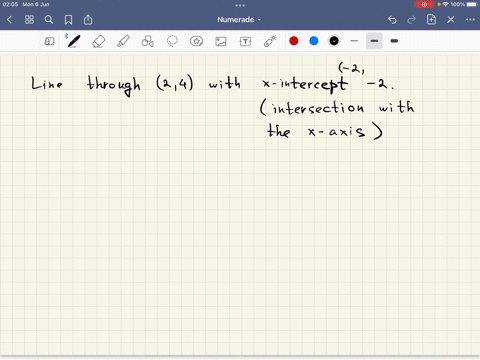This screenshot has height=360, width=480.
Task: Close the editing toolbar with X
Action: [x=451, y=20]
